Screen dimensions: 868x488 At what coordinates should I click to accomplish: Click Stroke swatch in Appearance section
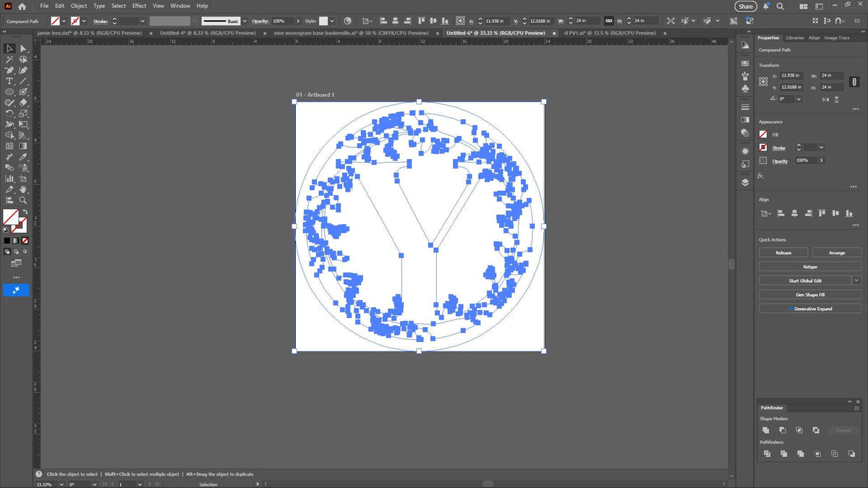tap(763, 147)
